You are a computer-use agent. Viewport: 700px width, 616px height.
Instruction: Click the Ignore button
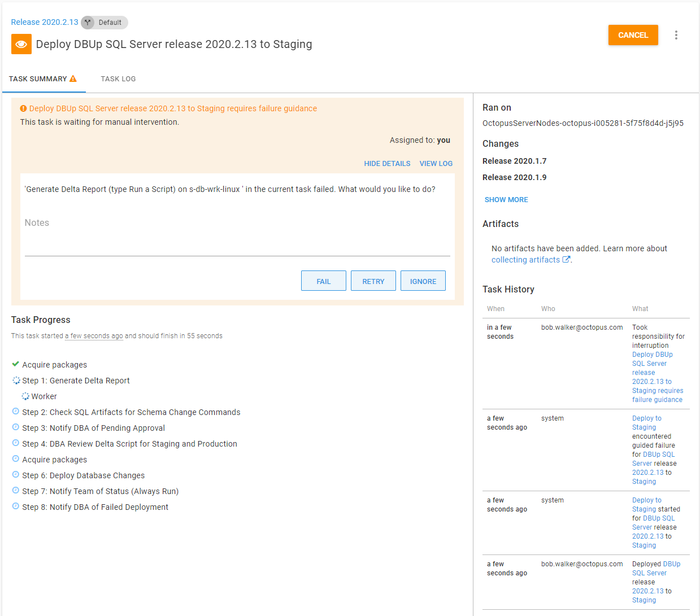click(423, 281)
